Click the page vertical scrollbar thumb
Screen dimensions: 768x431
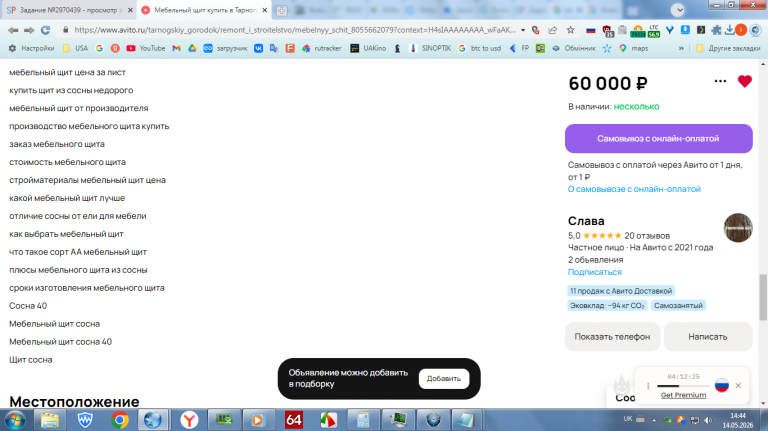point(763,297)
